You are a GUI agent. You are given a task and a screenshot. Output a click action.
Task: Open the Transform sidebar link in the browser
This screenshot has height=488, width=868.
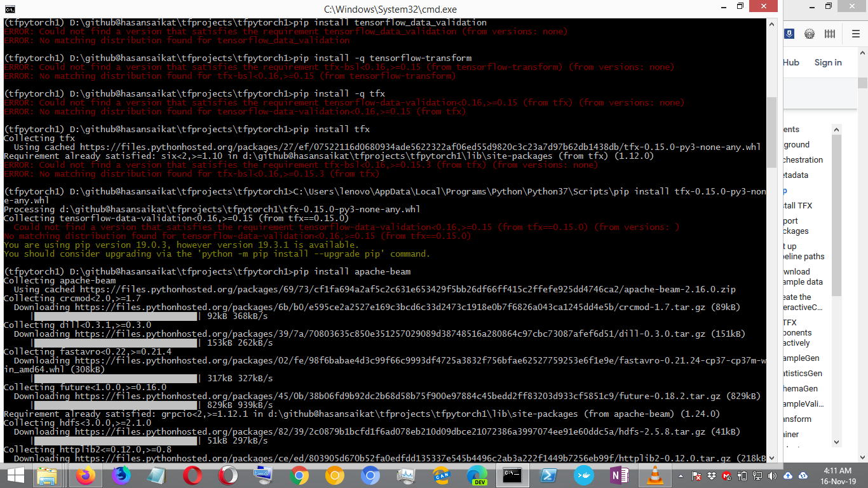[x=797, y=419]
